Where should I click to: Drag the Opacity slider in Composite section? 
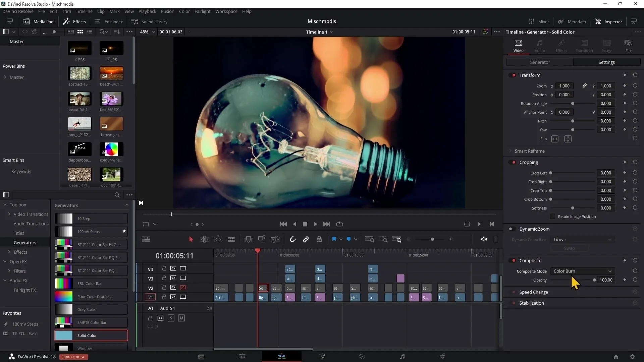[594, 280]
